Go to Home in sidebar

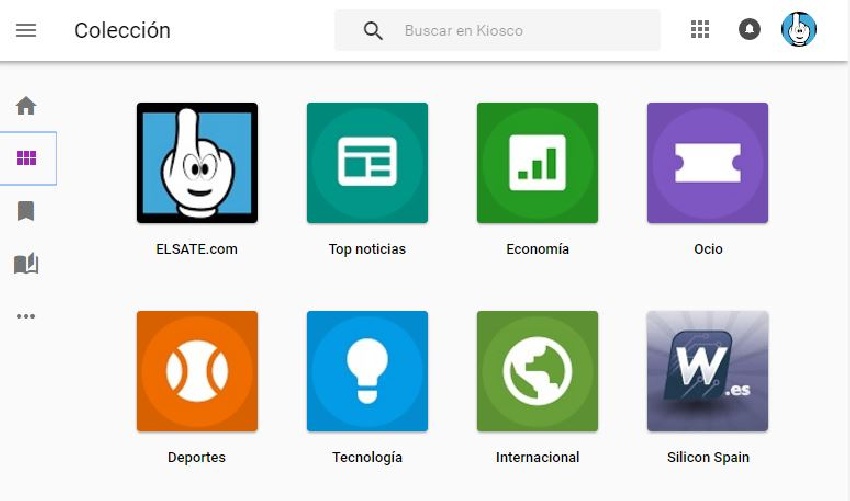[26, 106]
